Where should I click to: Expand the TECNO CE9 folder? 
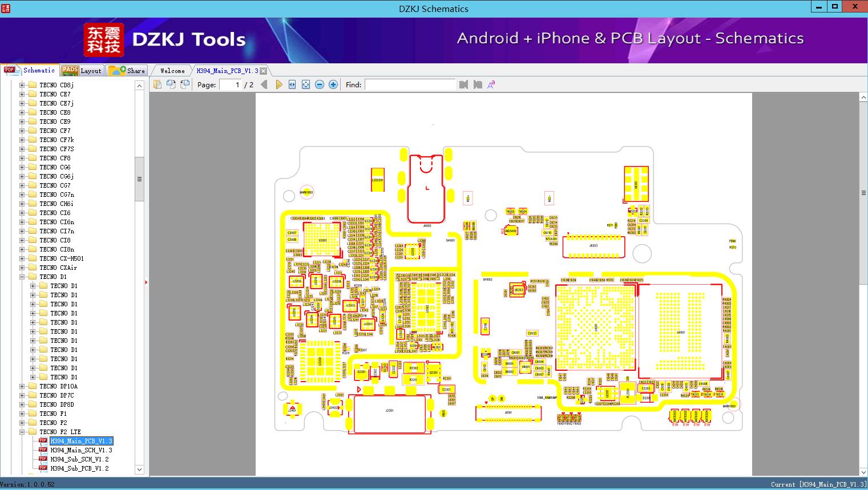coord(22,122)
